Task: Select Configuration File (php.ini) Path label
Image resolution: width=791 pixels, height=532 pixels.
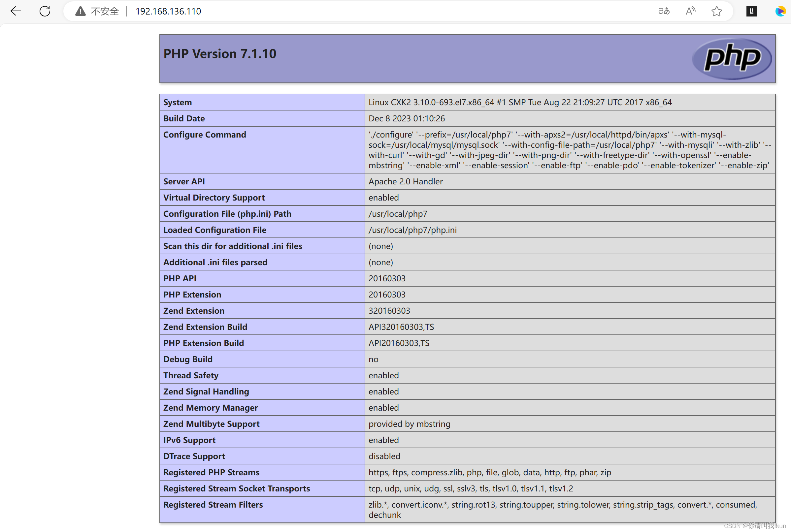Action: coord(227,214)
